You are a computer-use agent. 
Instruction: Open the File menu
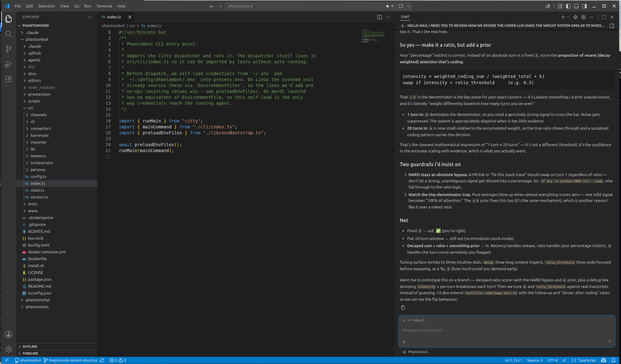point(18,6)
